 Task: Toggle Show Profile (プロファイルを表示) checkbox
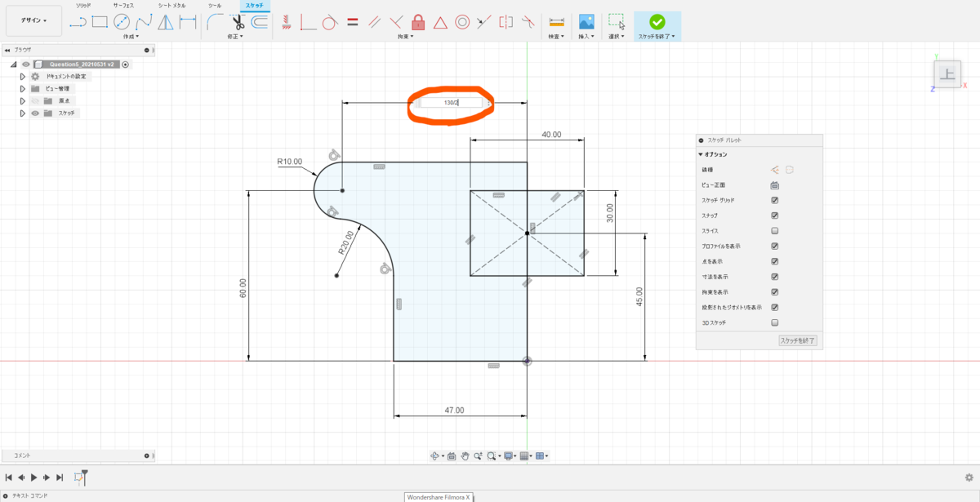(x=775, y=246)
